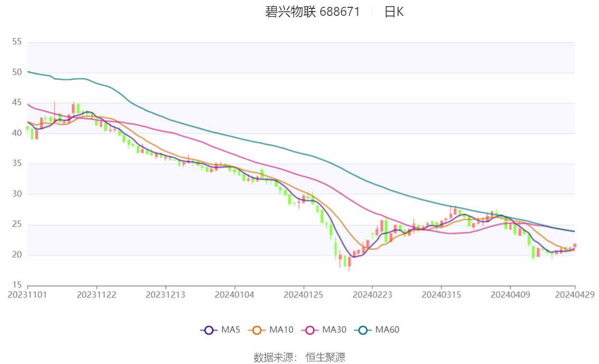Toggle the MA60 legend series

click(377, 330)
